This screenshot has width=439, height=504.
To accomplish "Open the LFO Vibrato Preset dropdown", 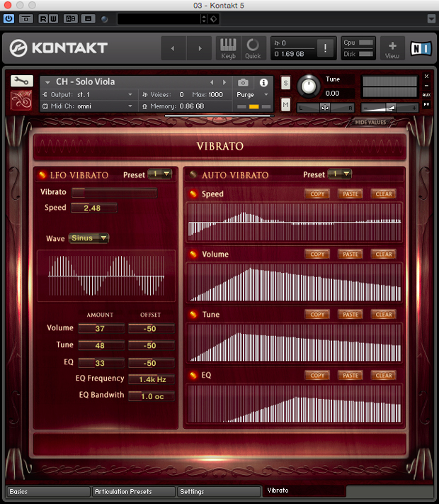I will (x=159, y=174).
